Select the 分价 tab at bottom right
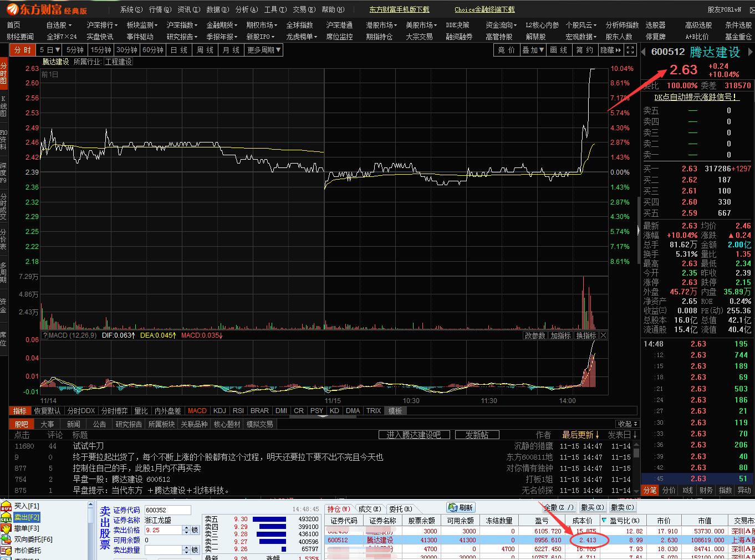 pyautogui.click(x=669, y=490)
